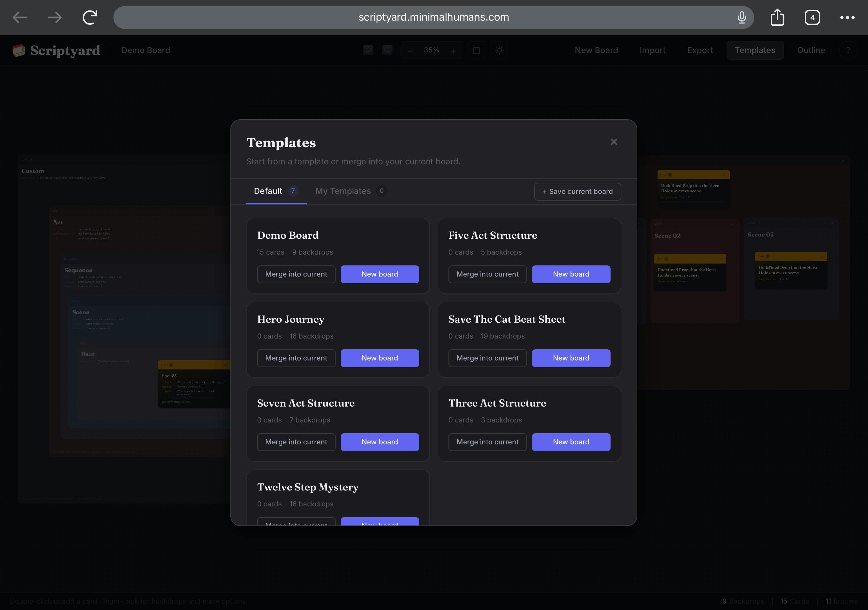The height and width of the screenshot is (610, 868).
Task: Click the Templates toolbar item
Action: (x=755, y=50)
